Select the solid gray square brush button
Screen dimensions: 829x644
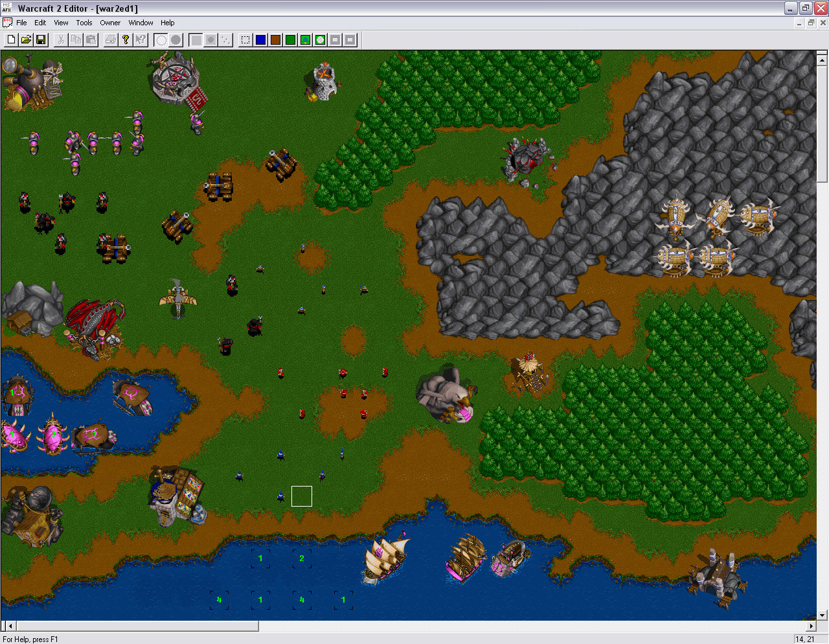point(196,40)
